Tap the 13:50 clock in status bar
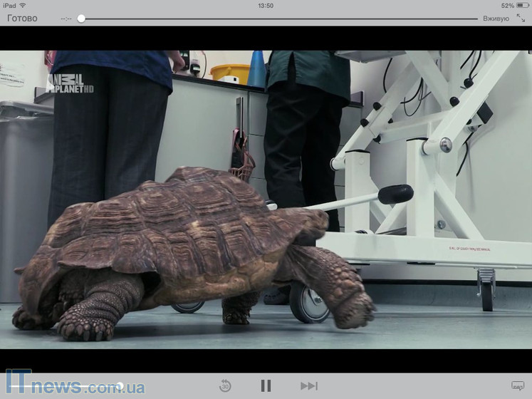532x399 pixels. (x=265, y=5)
